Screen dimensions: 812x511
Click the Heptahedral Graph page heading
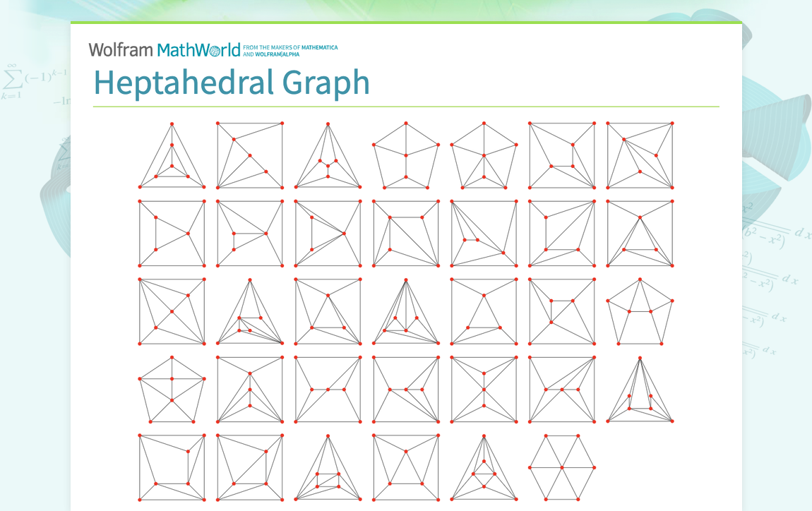pyautogui.click(x=232, y=83)
